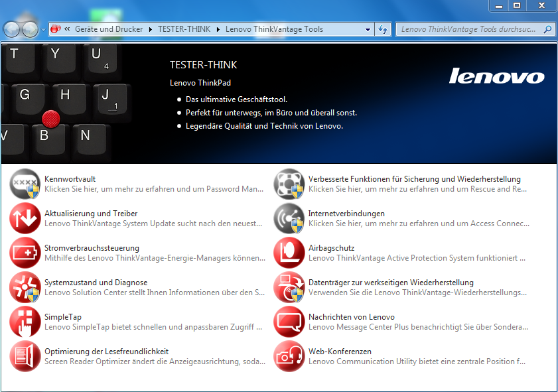Open Optimierung der Lesefreundlichkeit title link
Viewport: 558px width, 392px height.
[106, 352]
